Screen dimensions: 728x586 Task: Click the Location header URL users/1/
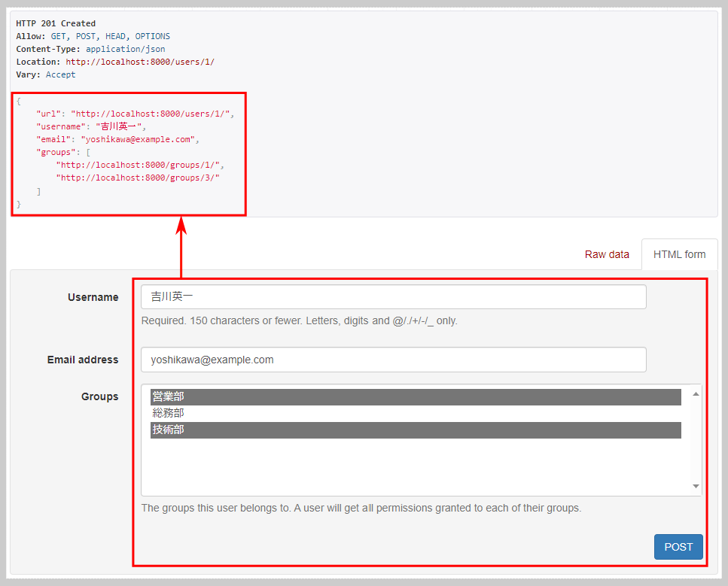[140, 62]
